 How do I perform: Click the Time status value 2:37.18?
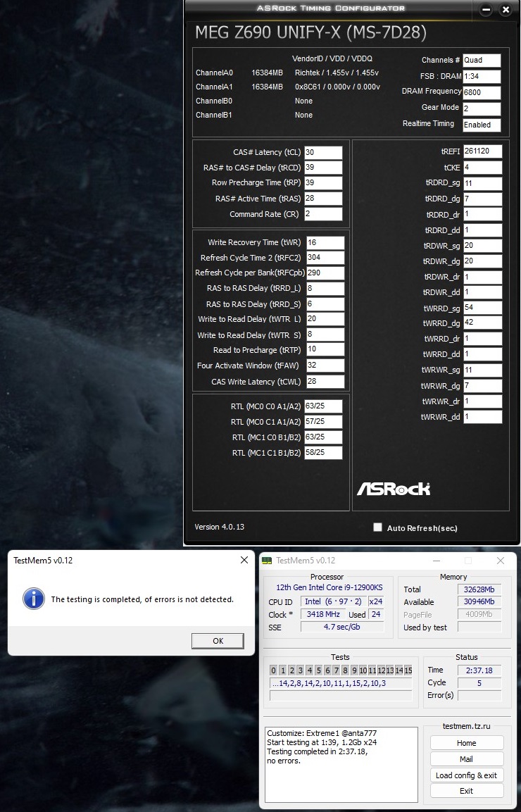(x=479, y=670)
